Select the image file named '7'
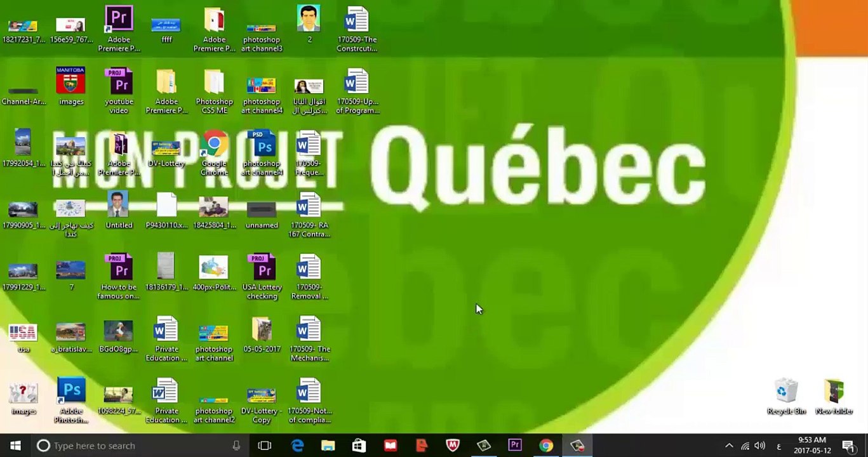Image resolution: width=868 pixels, height=457 pixels. (71, 275)
